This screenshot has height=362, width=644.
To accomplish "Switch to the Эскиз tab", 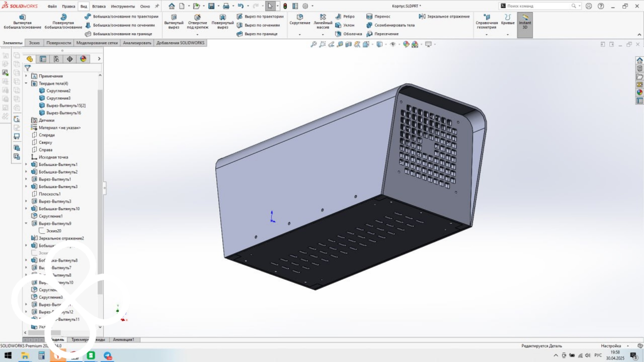I will [x=34, y=43].
